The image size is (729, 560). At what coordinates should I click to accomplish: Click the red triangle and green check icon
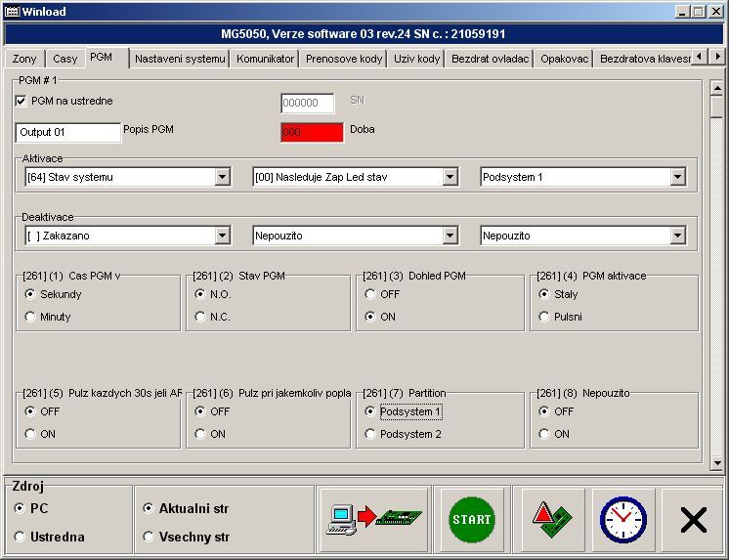click(553, 520)
